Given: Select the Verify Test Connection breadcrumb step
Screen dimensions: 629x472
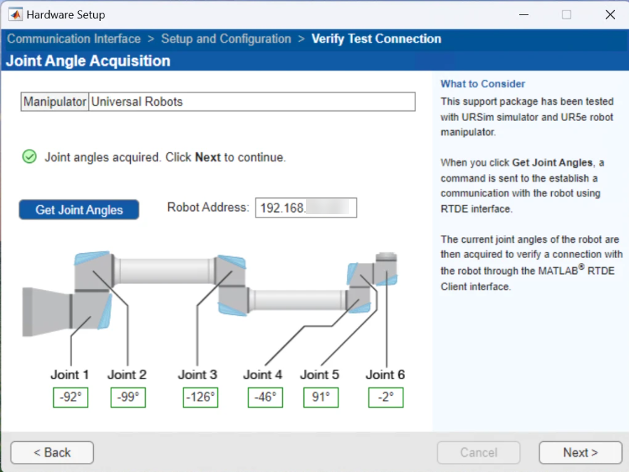Looking at the screenshot, I should (x=376, y=39).
